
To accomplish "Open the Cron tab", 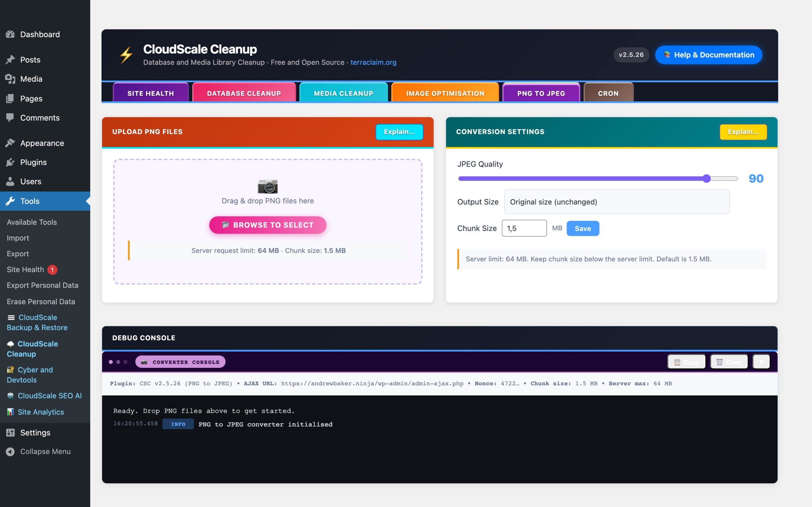I will click(608, 93).
